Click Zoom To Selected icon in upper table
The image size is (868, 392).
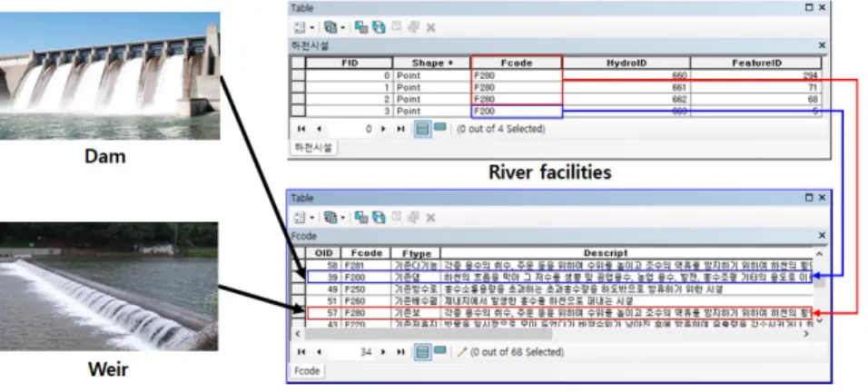tap(413, 27)
